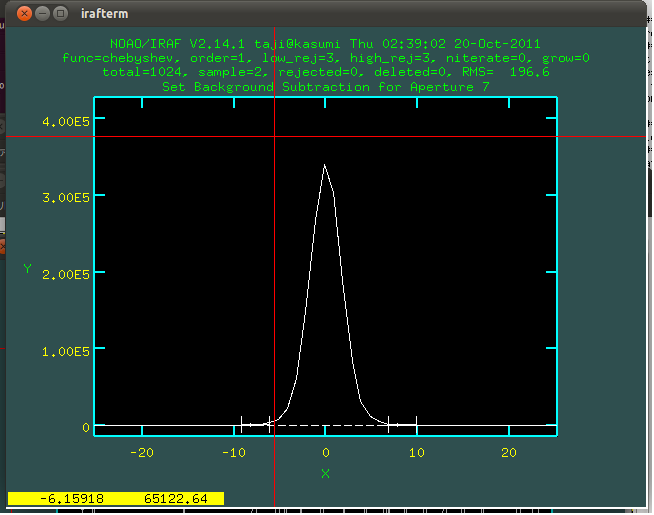The width and height of the screenshot is (654, 515).
Task: Click the irafterm window title
Action: [x=104, y=14]
